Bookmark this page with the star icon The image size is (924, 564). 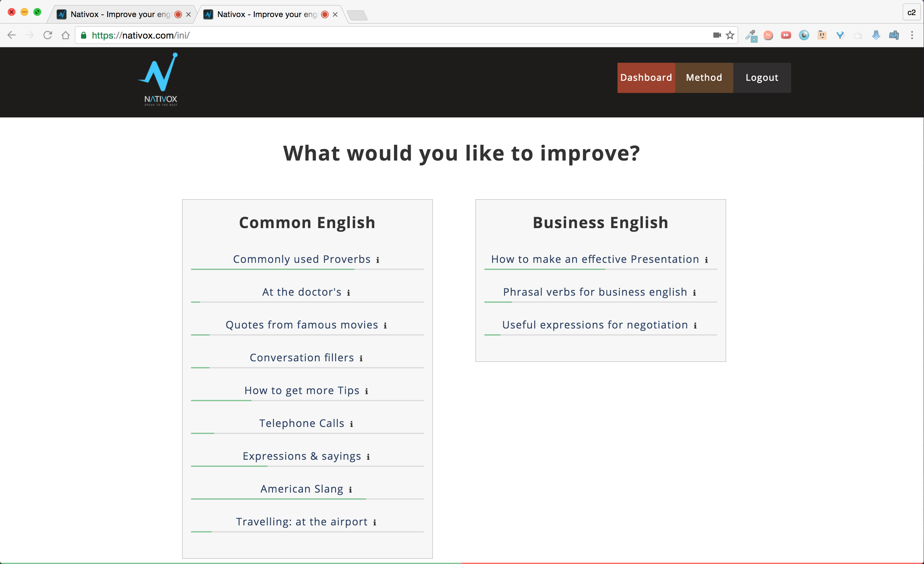pyautogui.click(x=730, y=35)
